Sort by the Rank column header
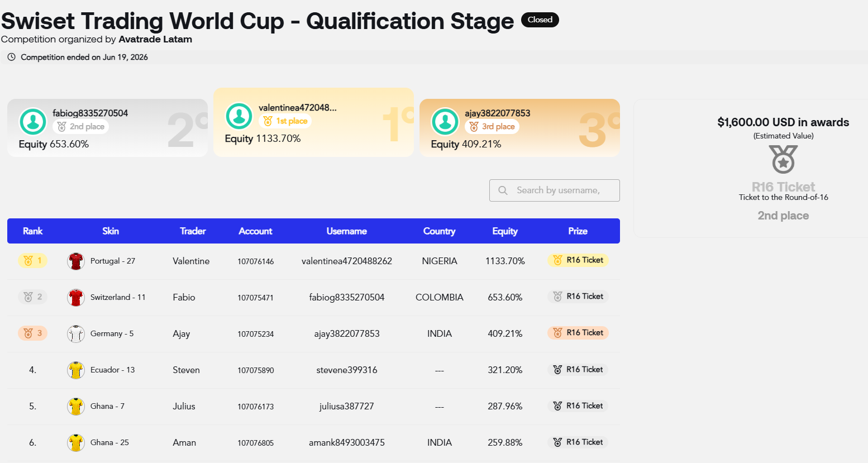 pos(33,231)
